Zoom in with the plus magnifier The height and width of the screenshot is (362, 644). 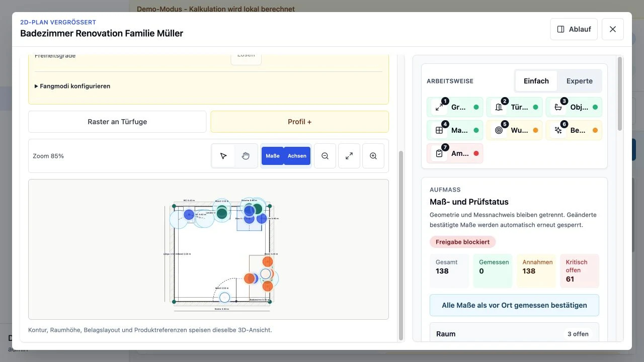click(x=373, y=156)
